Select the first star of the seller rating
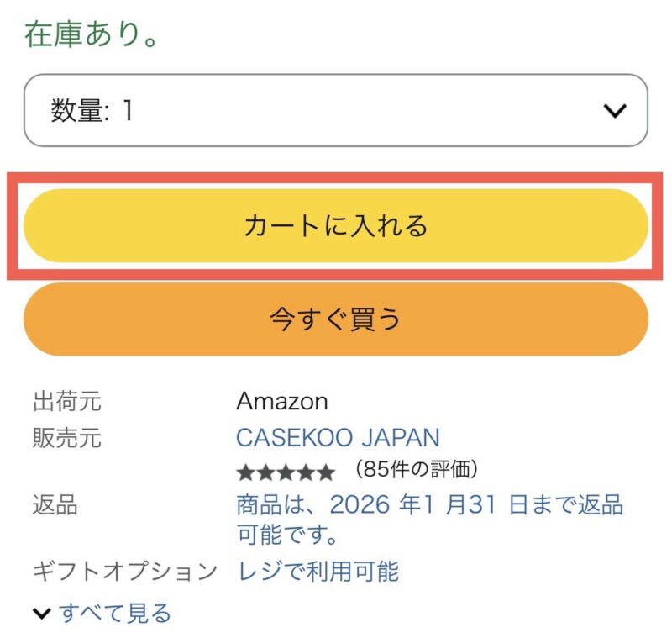The height and width of the screenshot is (638, 672). coord(245,472)
